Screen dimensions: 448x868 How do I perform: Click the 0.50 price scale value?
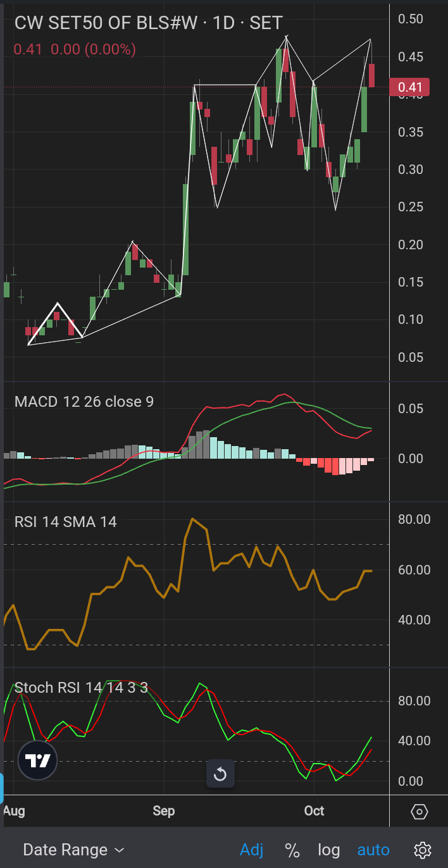pyautogui.click(x=410, y=19)
